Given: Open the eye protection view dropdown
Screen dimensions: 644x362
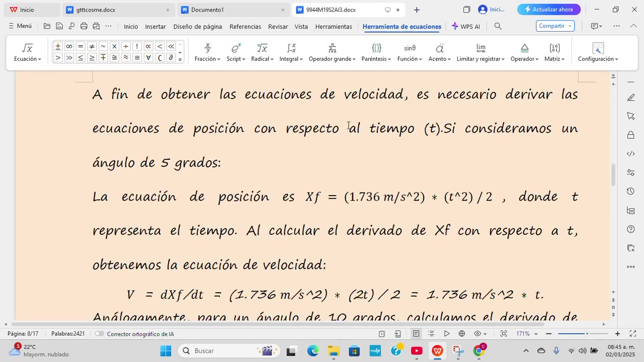Looking at the screenshot, I should click(481, 334).
